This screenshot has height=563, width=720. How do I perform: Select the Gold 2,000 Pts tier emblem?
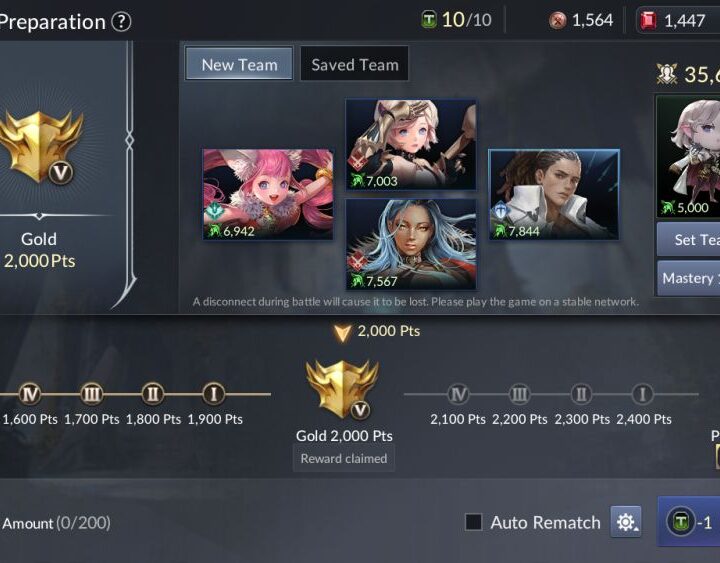click(343, 389)
